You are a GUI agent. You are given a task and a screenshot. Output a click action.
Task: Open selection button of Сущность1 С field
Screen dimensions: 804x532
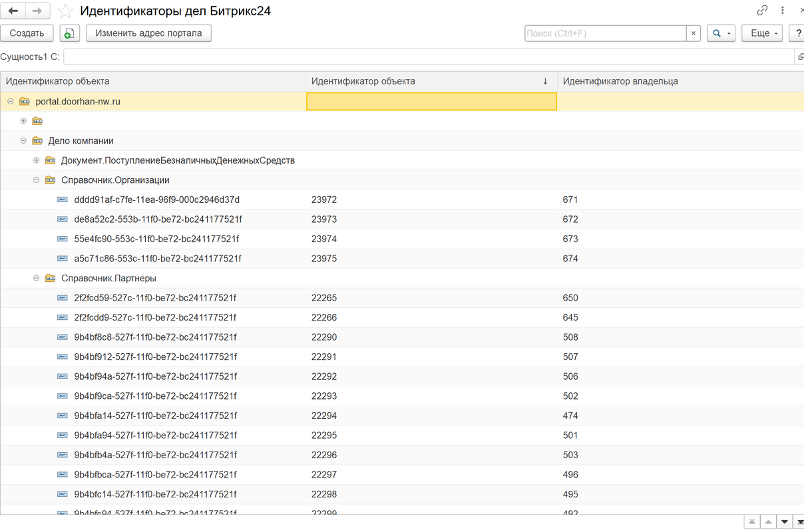800,57
